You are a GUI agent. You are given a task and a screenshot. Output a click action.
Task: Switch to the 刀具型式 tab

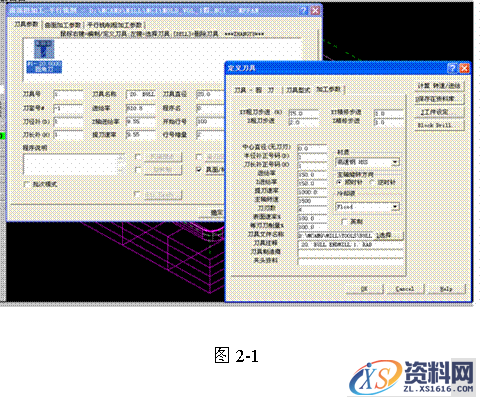[298, 90]
